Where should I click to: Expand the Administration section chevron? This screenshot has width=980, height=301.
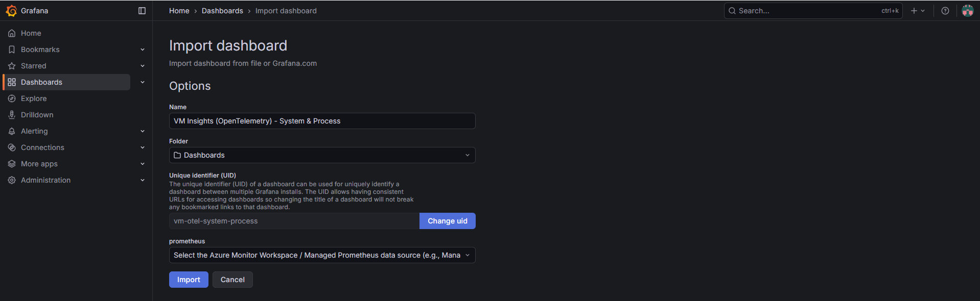(143, 180)
